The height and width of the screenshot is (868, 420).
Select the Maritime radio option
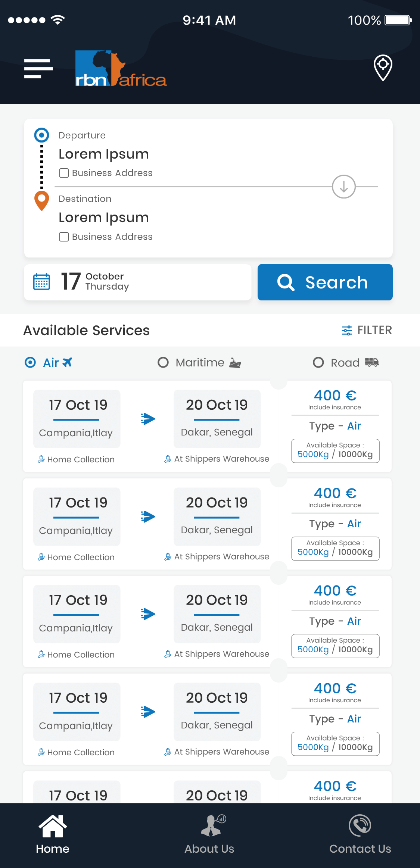coord(163,362)
